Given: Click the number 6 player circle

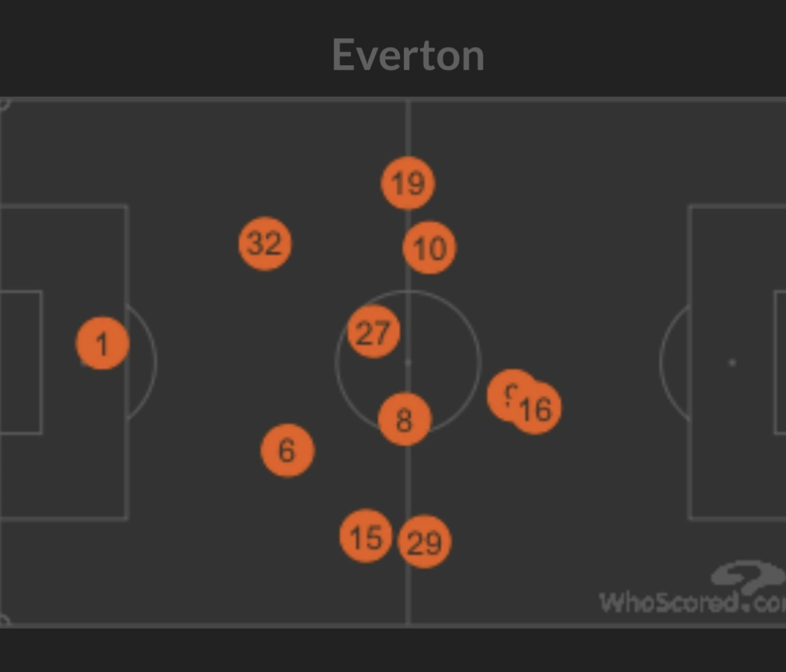Looking at the screenshot, I should click(x=287, y=450).
